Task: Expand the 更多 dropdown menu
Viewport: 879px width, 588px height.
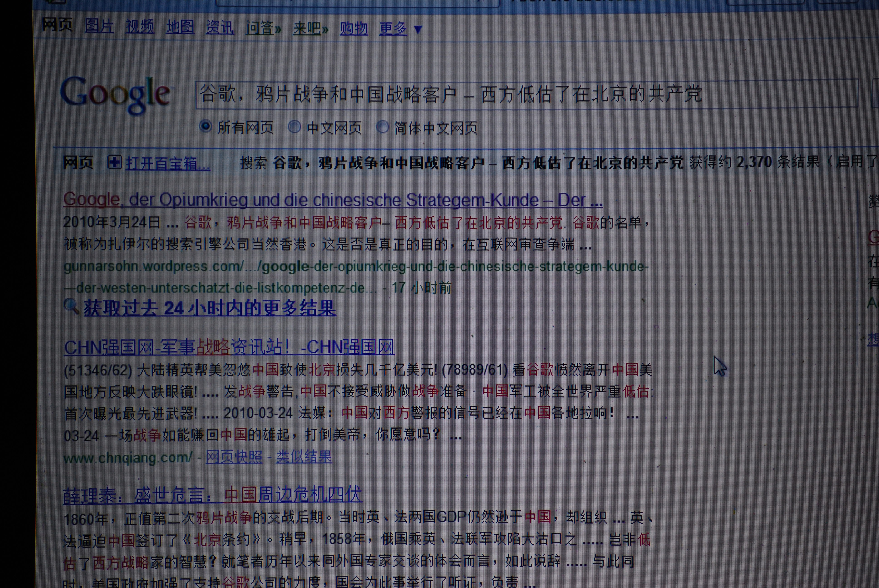Action: [400, 29]
